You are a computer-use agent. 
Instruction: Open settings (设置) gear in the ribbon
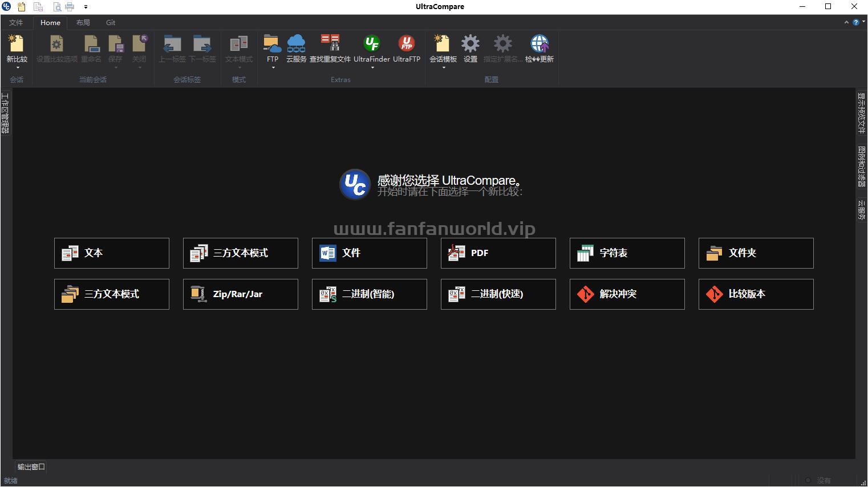(470, 44)
